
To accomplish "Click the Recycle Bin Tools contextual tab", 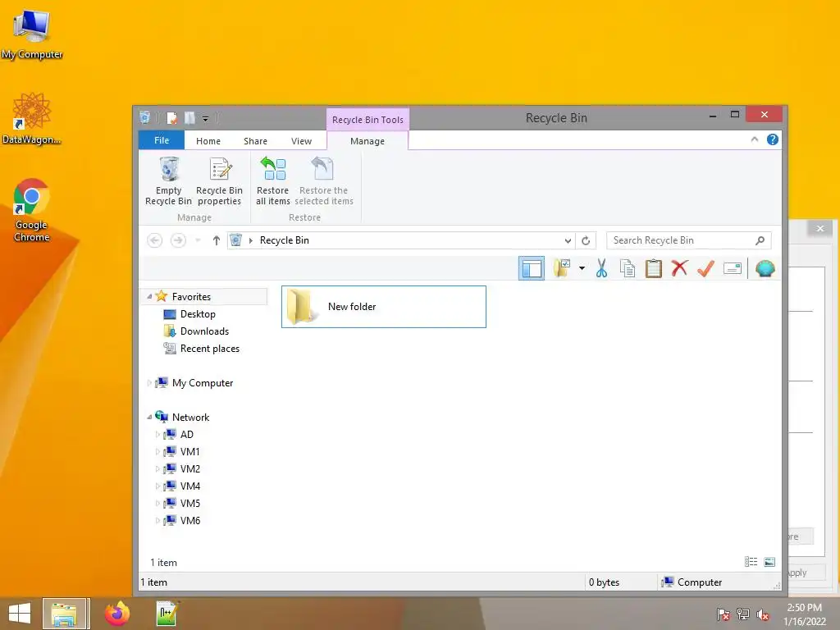I will 367,120.
